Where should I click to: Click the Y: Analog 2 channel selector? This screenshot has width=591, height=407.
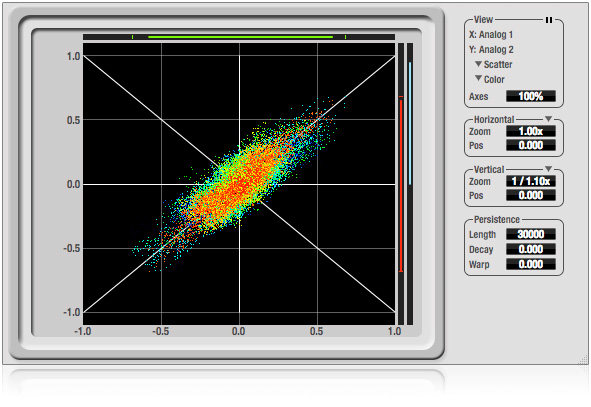(x=491, y=50)
